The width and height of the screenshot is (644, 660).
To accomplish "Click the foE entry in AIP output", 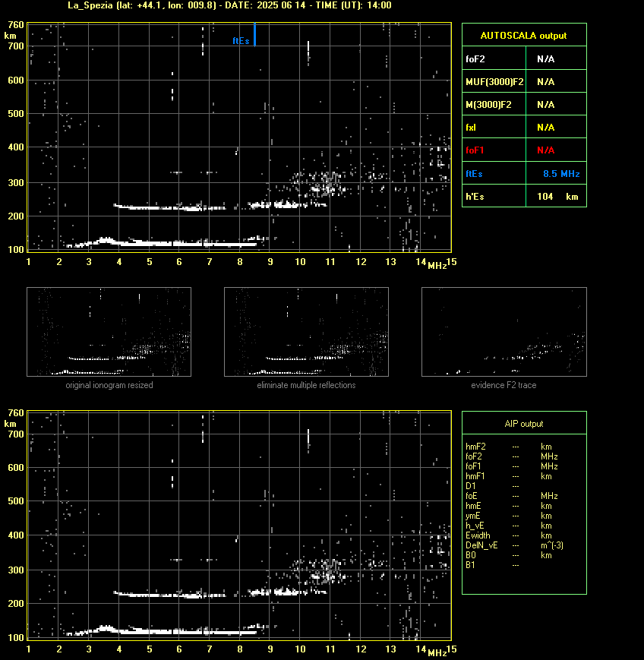I will [x=472, y=496].
